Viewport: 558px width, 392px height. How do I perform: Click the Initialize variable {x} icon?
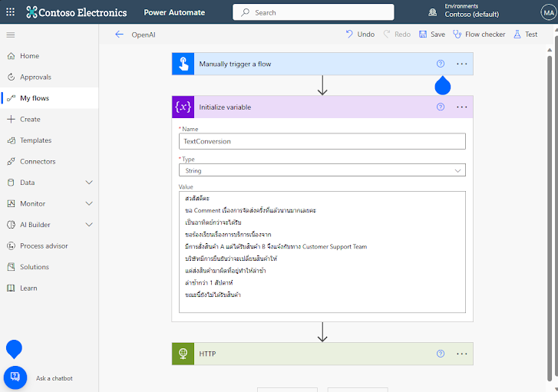coord(183,107)
